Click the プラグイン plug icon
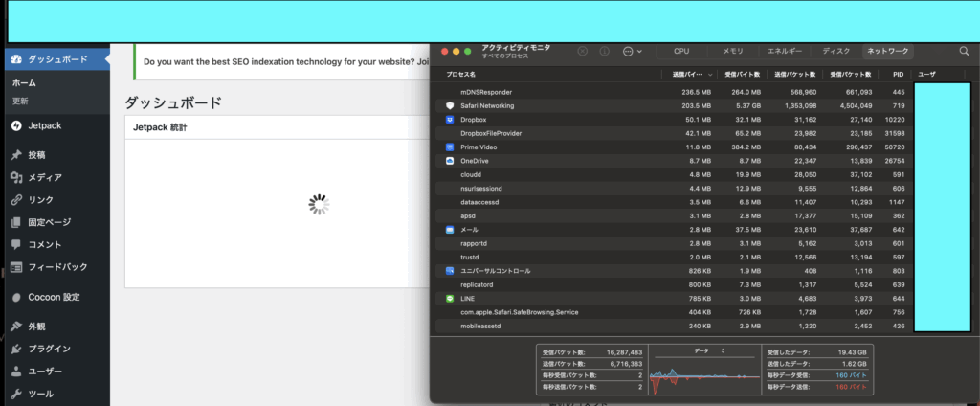Viewport: 980px width, 406px height. coord(16,350)
